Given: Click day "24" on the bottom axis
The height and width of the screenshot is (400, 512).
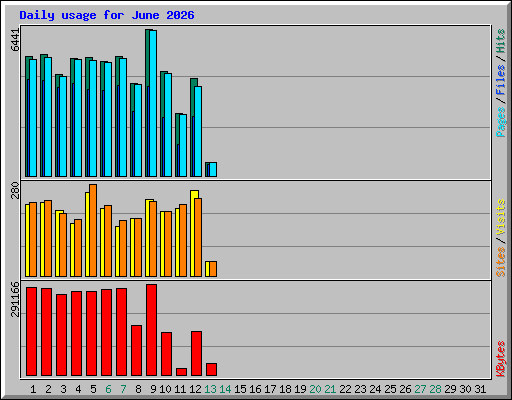Looking at the screenshot, I should pyautogui.click(x=375, y=389).
